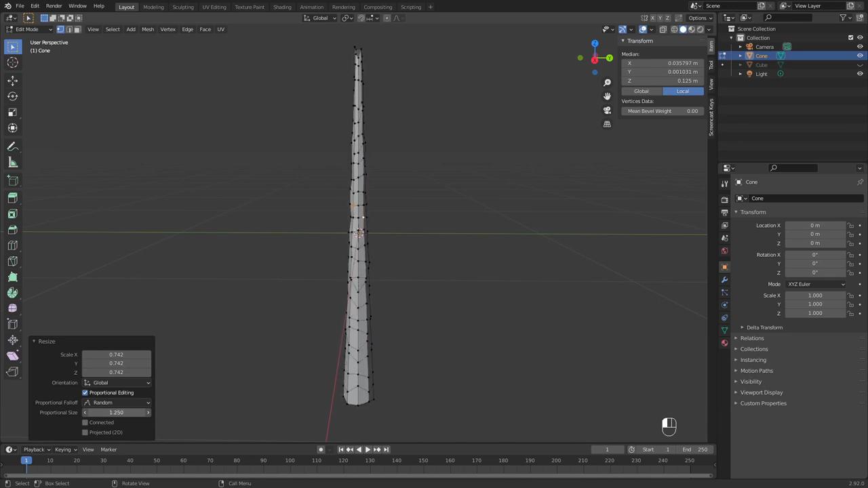This screenshot has width=868, height=488.
Task: Select the Rotate tool in the toolbar
Action: [x=12, y=96]
